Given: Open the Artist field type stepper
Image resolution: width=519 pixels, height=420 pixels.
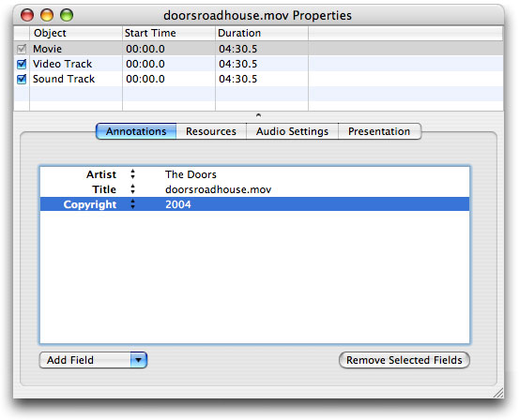Looking at the screenshot, I should (x=132, y=174).
